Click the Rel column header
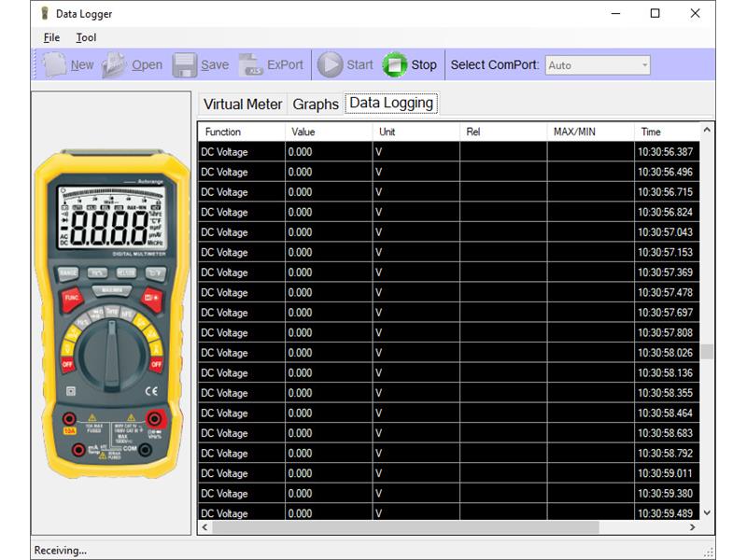 (503, 132)
